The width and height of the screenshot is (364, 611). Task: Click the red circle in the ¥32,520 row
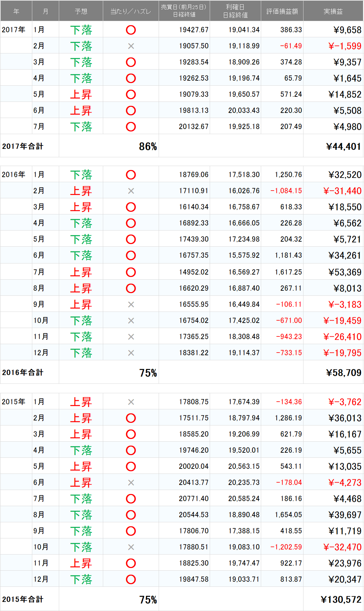pos(131,175)
